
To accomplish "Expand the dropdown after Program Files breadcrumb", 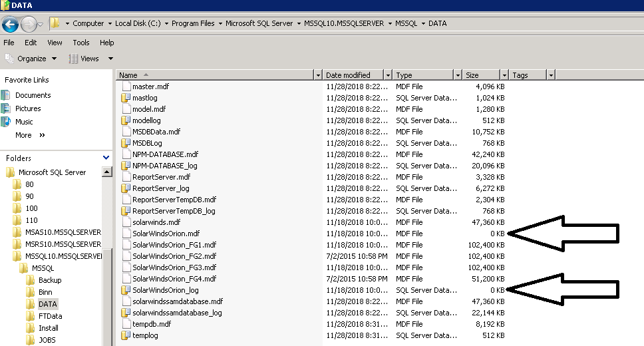I will click(220, 24).
